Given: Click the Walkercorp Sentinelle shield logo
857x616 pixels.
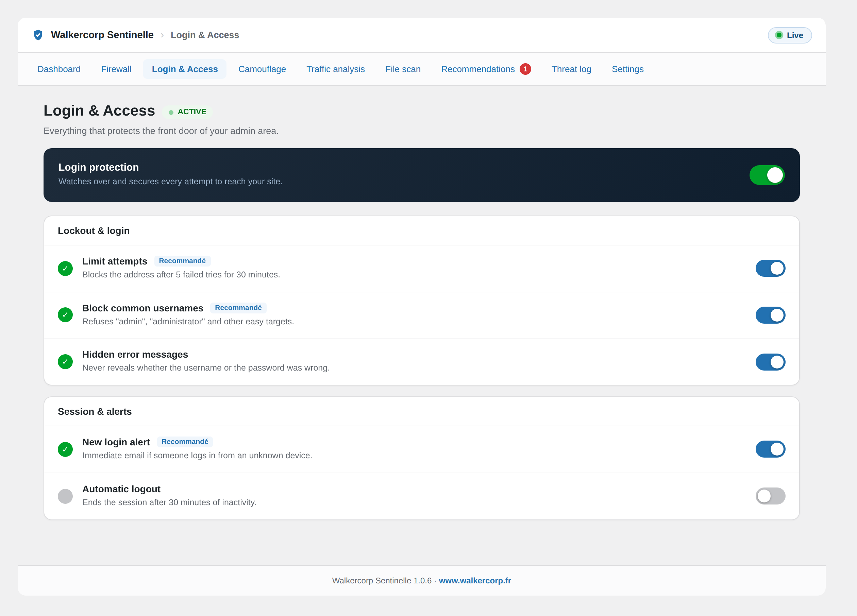Looking at the screenshot, I should [38, 35].
